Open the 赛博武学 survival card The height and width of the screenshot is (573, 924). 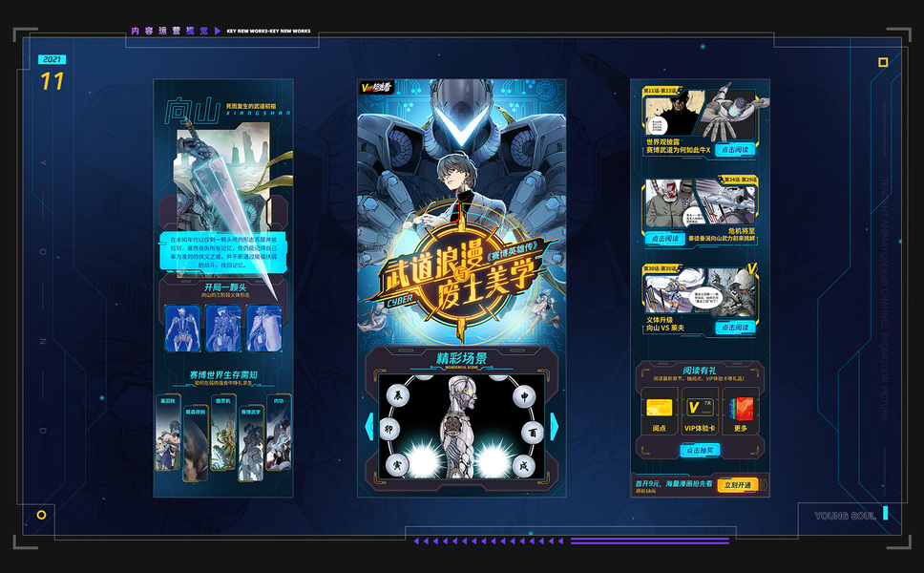point(251,444)
